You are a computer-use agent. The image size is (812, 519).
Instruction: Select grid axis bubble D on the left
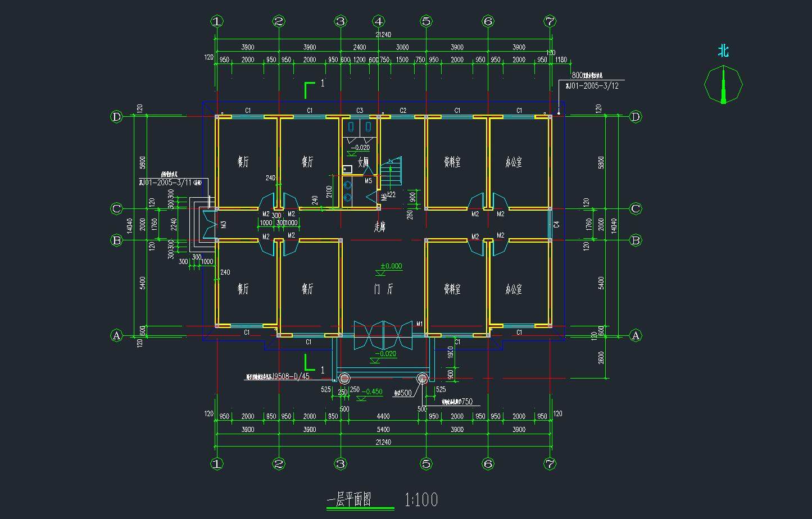pos(116,117)
